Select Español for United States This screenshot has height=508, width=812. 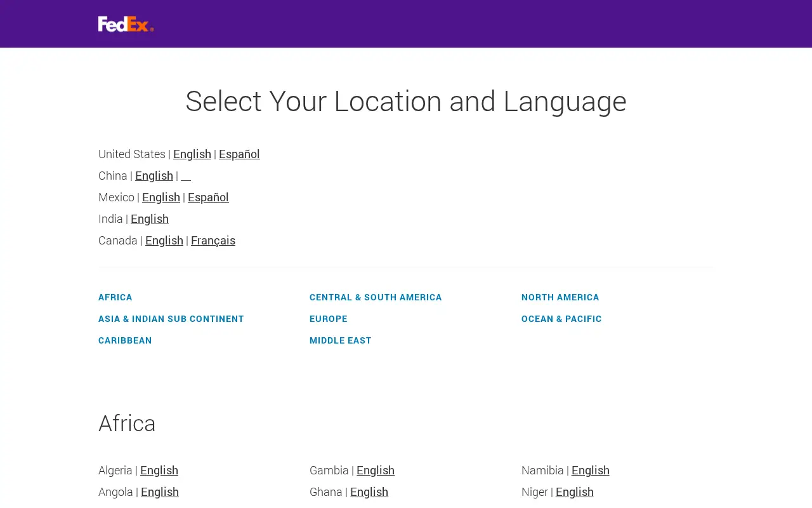tap(239, 154)
